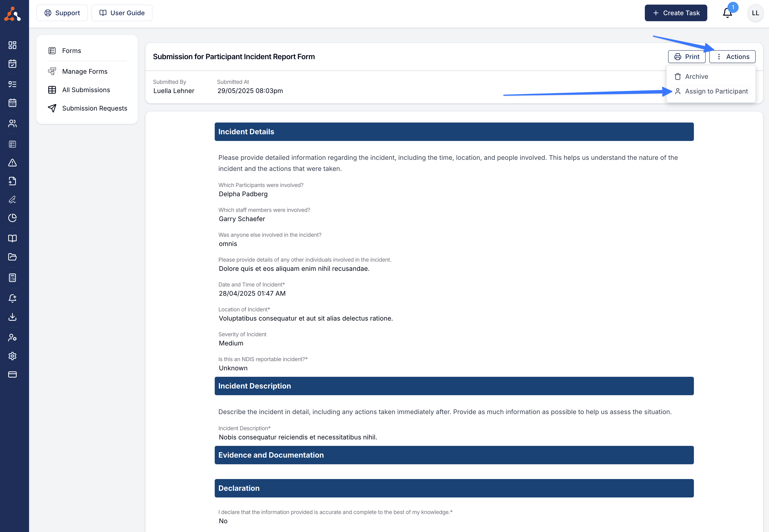769x532 pixels.
Task: Open the signature pen icon in sidebar
Action: point(12,199)
